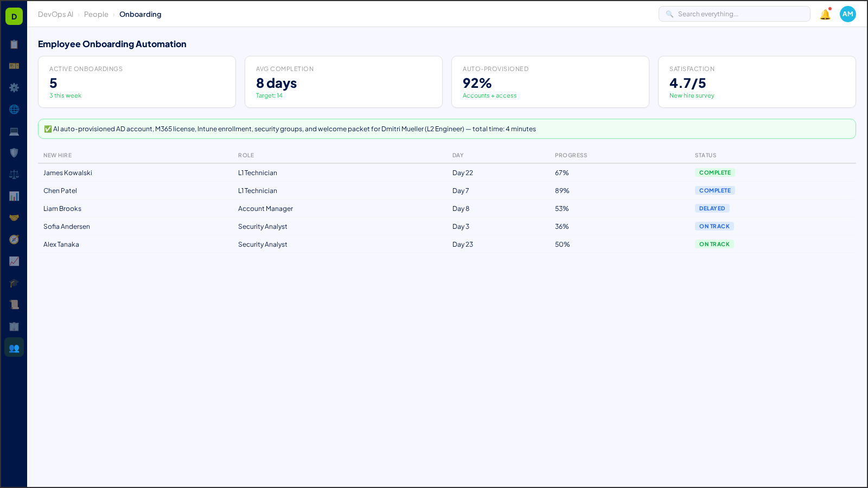868x488 pixels.
Task: Click the globe network icon in sidebar
Action: coord(14,110)
